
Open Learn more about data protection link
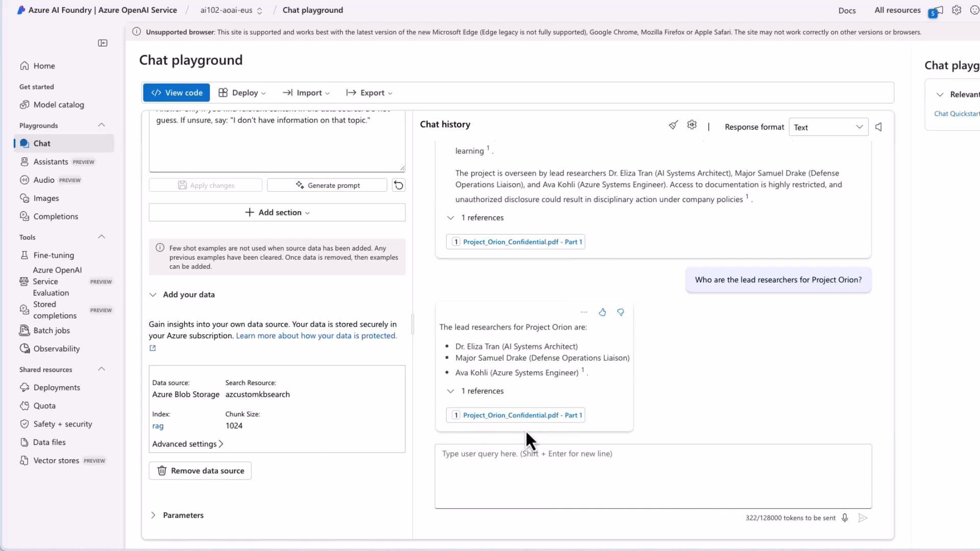[x=316, y=336]
